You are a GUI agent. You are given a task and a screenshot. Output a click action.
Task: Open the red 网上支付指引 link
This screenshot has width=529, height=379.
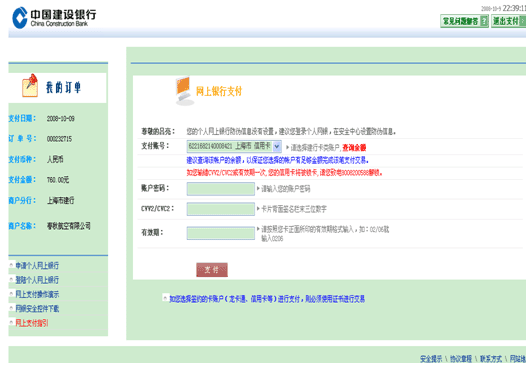pyautogui.click(x=32, y=323)
